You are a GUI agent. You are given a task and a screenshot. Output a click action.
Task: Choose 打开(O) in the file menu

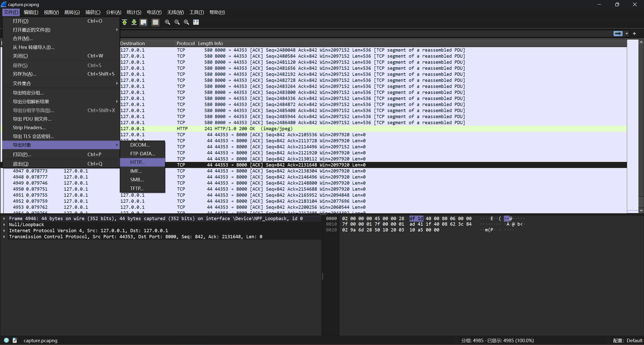coord(61,21)
